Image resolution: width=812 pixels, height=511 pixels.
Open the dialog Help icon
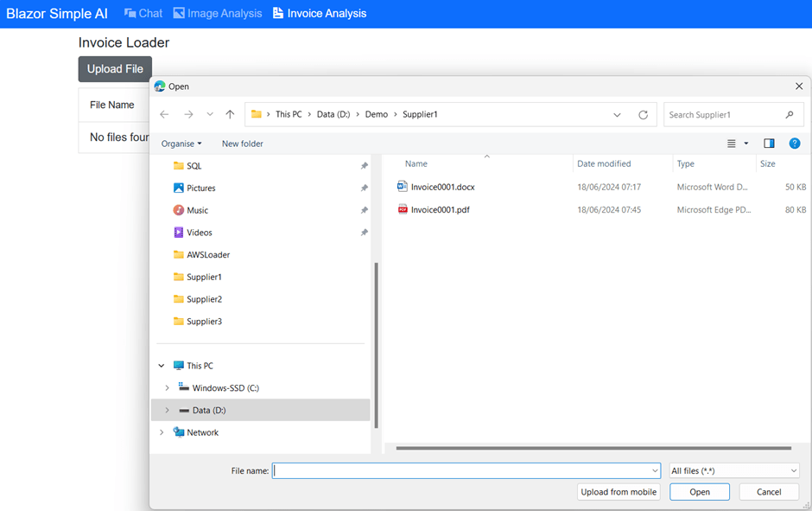[794, 144]
